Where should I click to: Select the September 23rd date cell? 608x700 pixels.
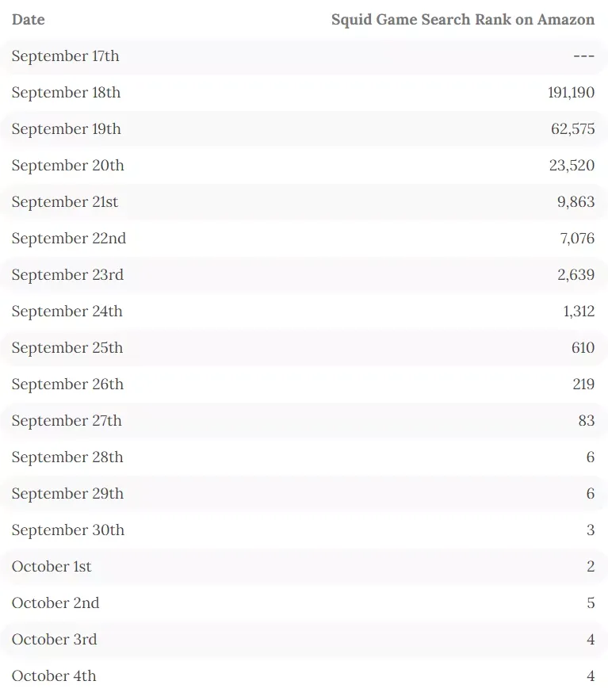67,275
